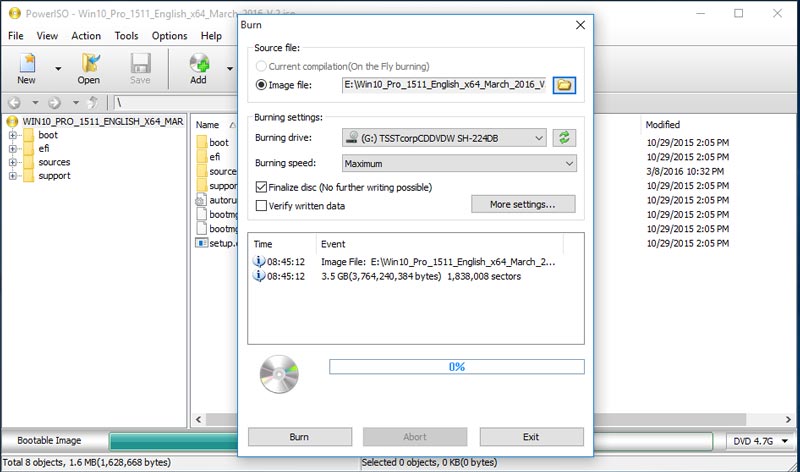The image size is (800, 472).
Task: Click the Abort button
Action: coord(415,437)
